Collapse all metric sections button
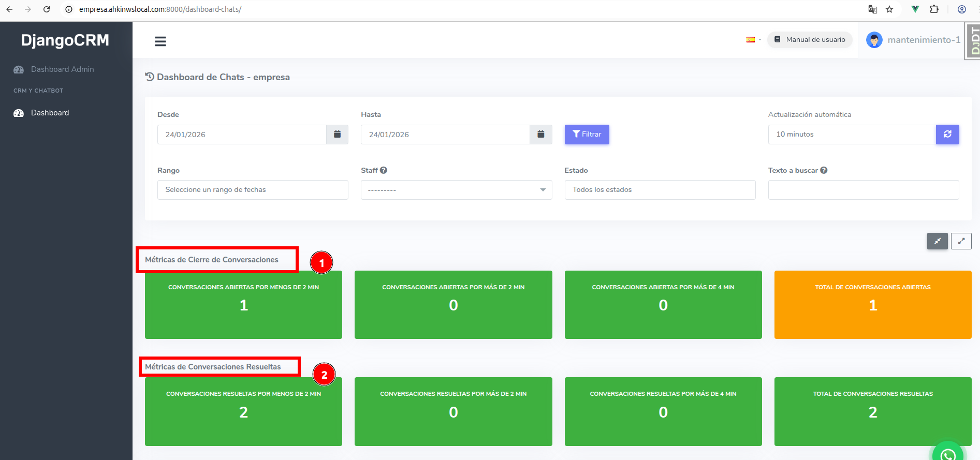 (x=937, y=241)
